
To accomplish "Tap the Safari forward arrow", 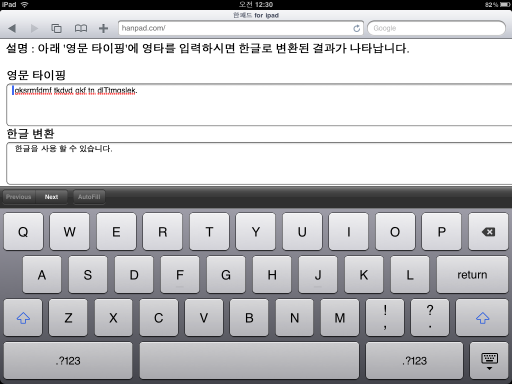I will (34, 28).
